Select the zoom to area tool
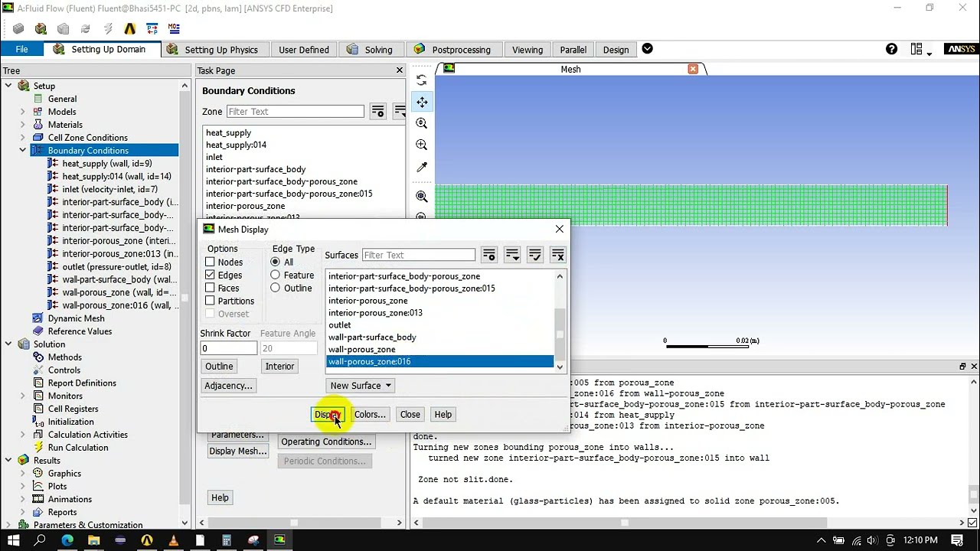 click(x=422, y=145)
